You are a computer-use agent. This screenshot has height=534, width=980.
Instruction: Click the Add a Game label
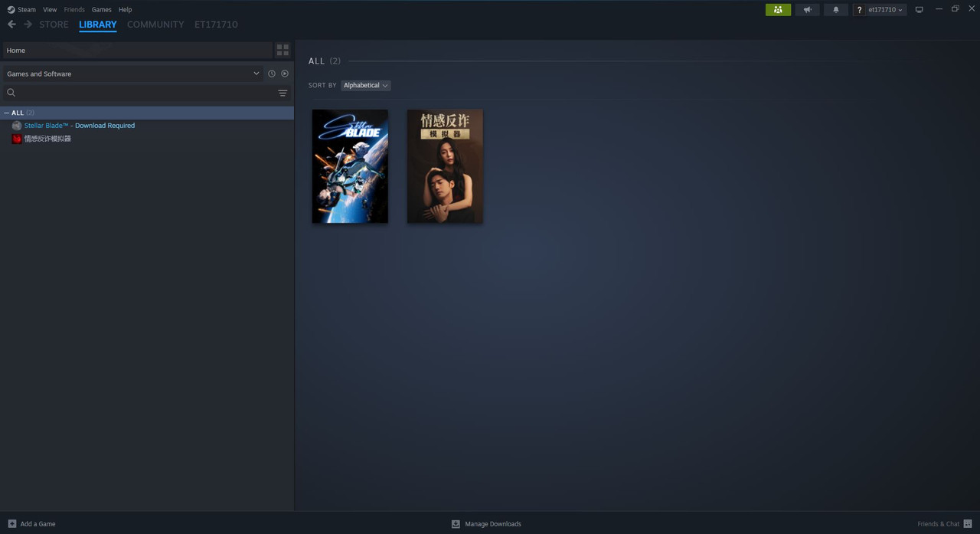point(38,524)
